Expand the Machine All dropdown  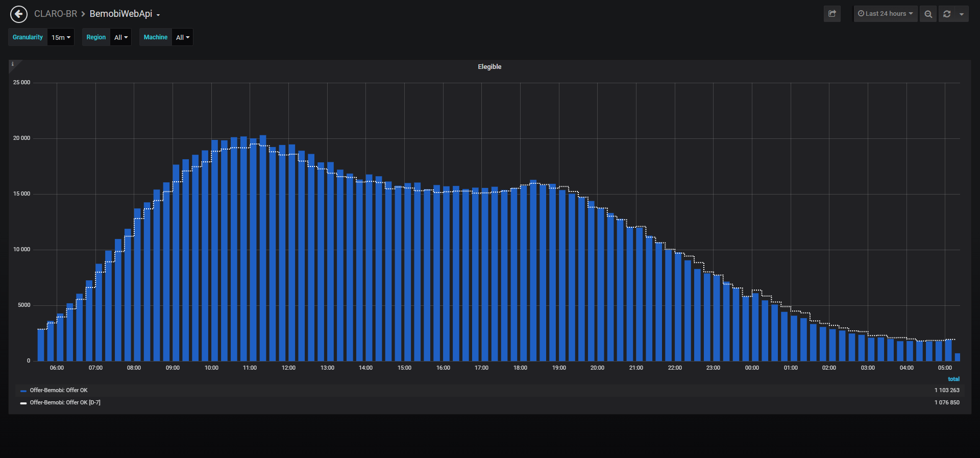[x=183, y=37]
